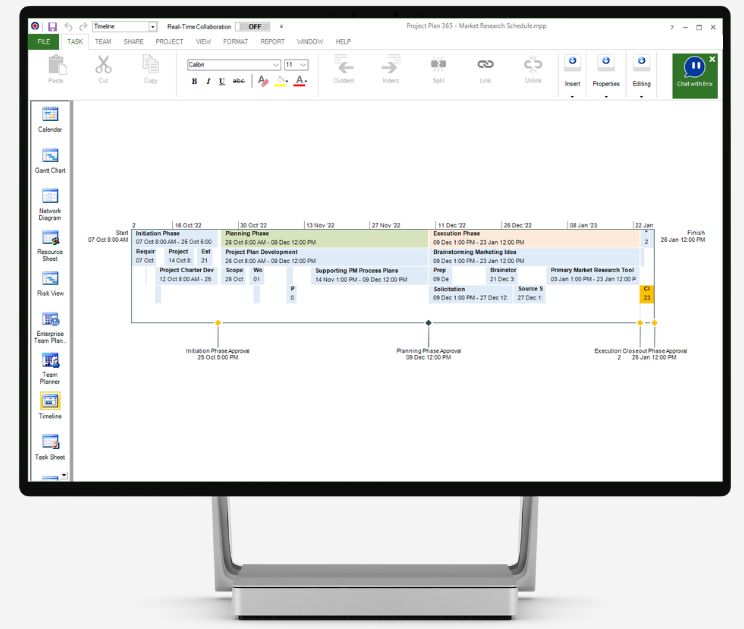This screenshot has height=629, width=744.
Task: Select the TASK ribbon tab
Action: pos(74,42)
